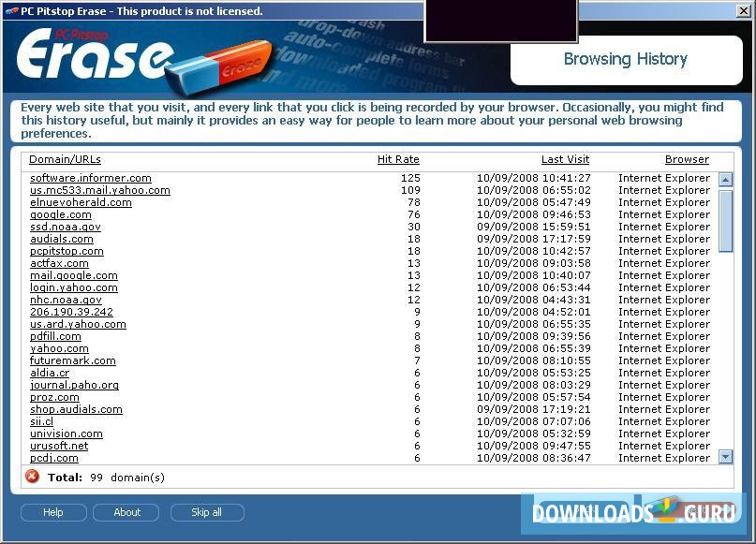This screenshot has height=544, width=756.
Task: Click hit rate 7 for futuremark.com
Action: click(417, 360)
